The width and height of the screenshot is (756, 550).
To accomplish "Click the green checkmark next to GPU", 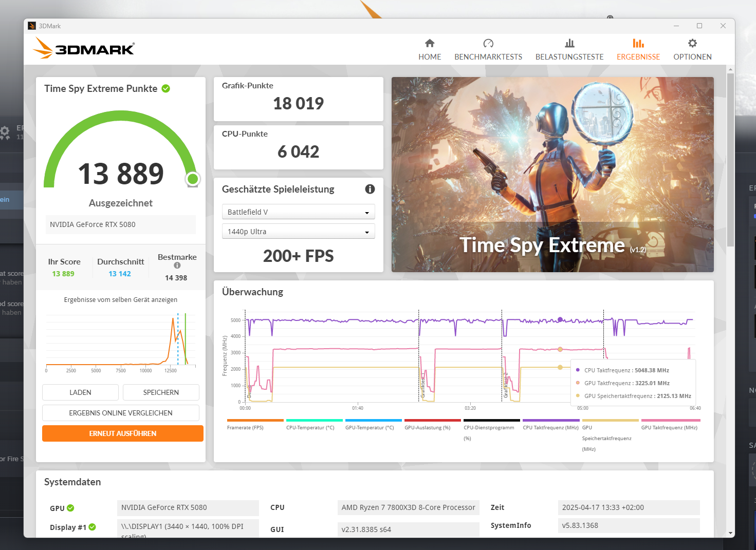I will [x=71, y=508].
